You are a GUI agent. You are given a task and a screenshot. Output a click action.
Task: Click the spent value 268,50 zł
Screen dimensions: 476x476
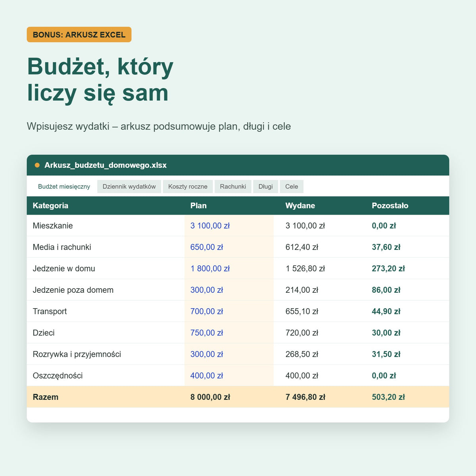point(302,354)
